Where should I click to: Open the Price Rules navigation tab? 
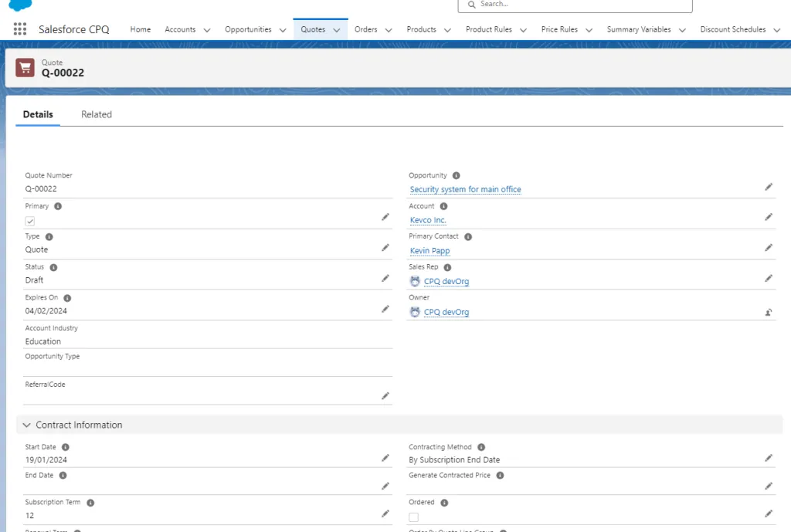point(559,29)
